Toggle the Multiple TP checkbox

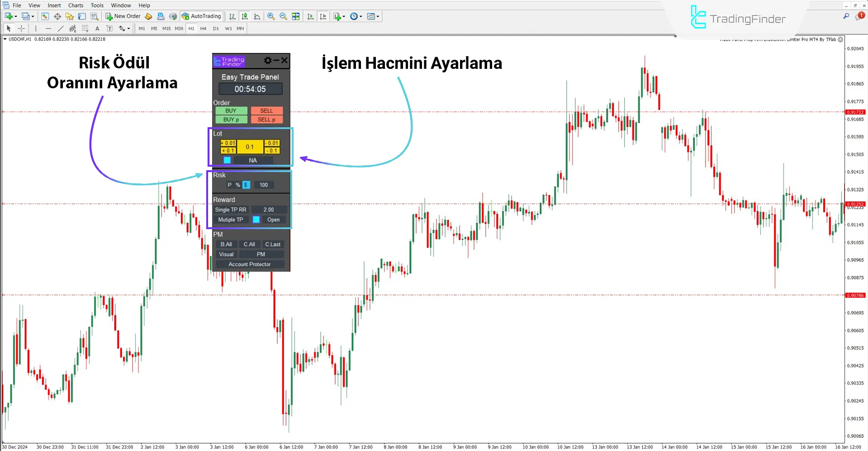coord(256,220)
